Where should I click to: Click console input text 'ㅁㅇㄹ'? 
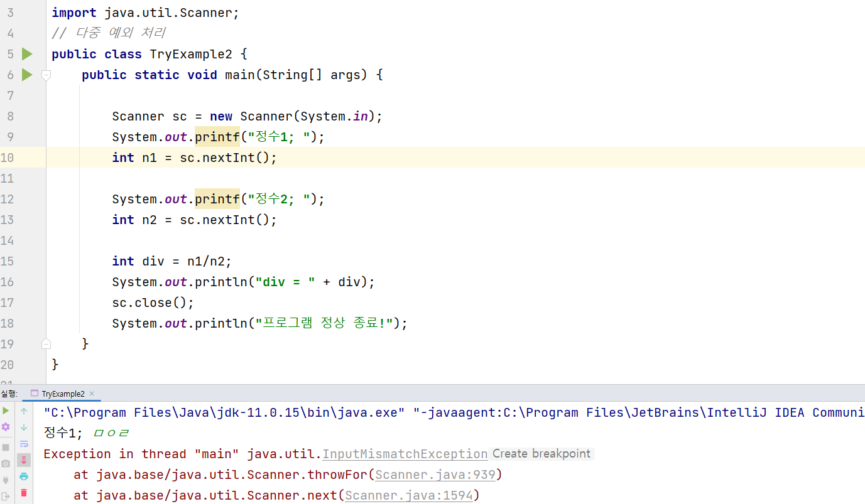tap(111, 433)
